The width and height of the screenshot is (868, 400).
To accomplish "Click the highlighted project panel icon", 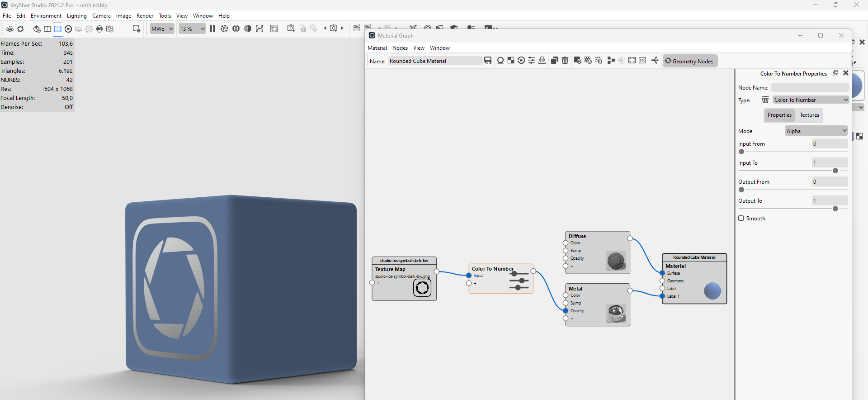I will click(58, 29).
